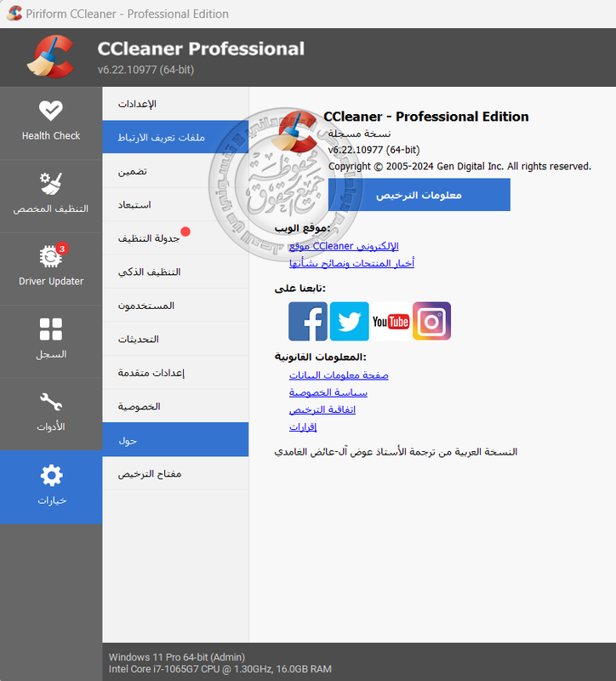
Task: Open the Driver Updater gear icon
Action: pyautogui.click(x=51, y=256)
